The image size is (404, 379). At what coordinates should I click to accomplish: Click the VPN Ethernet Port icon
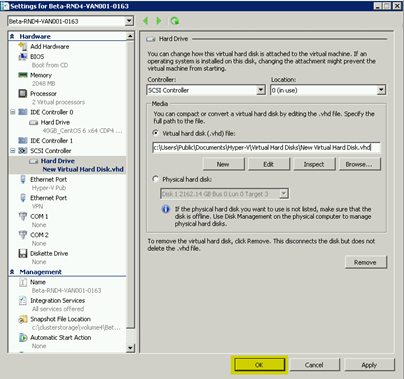pos(23,198)
